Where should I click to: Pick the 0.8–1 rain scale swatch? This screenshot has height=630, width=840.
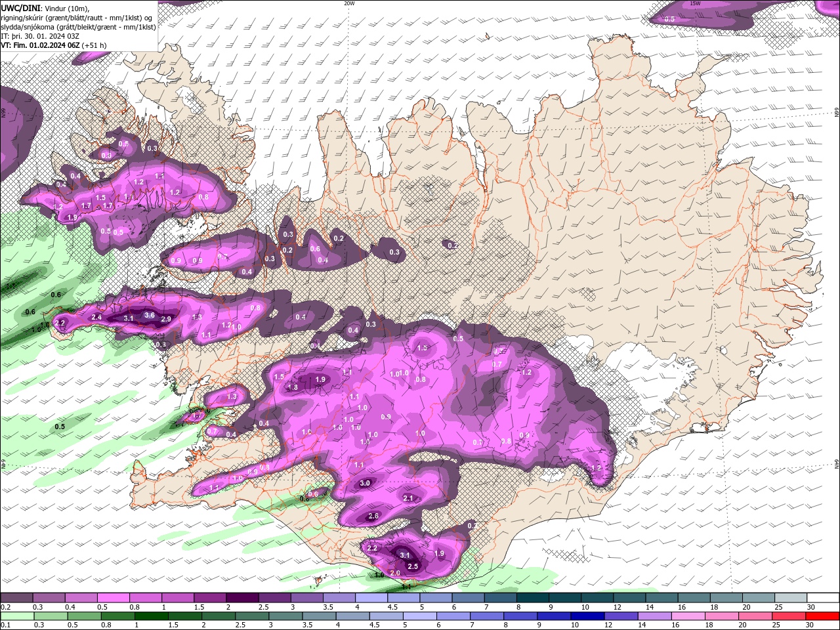pyautogui.click(x=117, y=616)
